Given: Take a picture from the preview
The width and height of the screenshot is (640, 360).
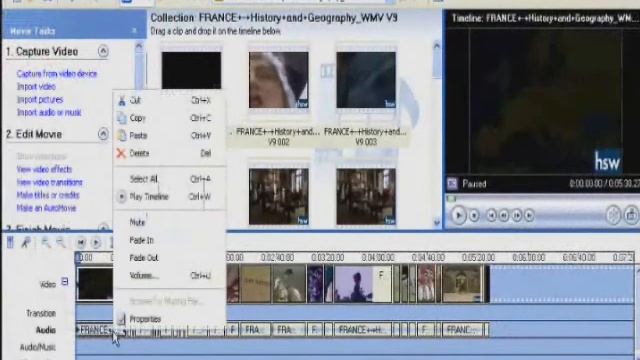Looking at the screenshot, I should 631,215.
